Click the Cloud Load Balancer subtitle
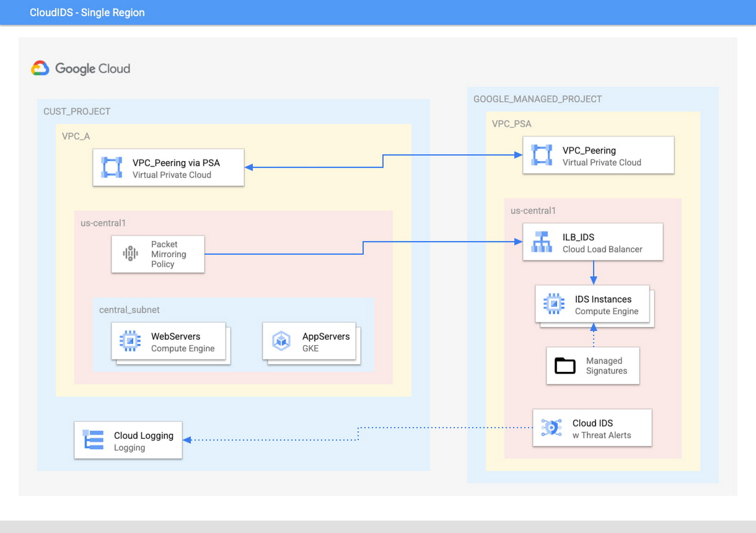This screenshot has height=533, width=756. coord(602,249)
